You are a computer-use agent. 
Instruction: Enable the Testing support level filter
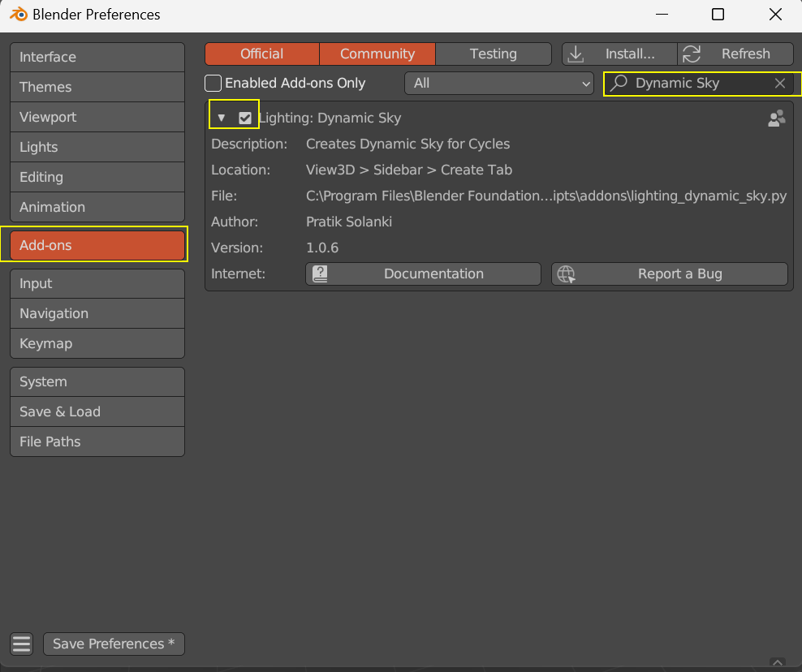point(494,54)
